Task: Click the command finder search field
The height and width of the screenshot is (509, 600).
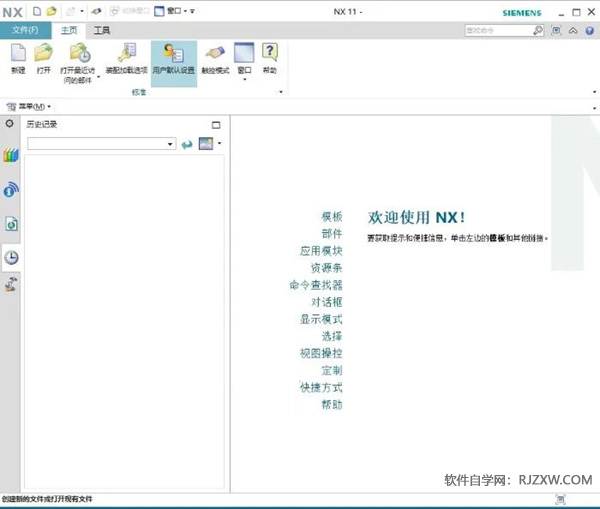Action: (499, 30)
